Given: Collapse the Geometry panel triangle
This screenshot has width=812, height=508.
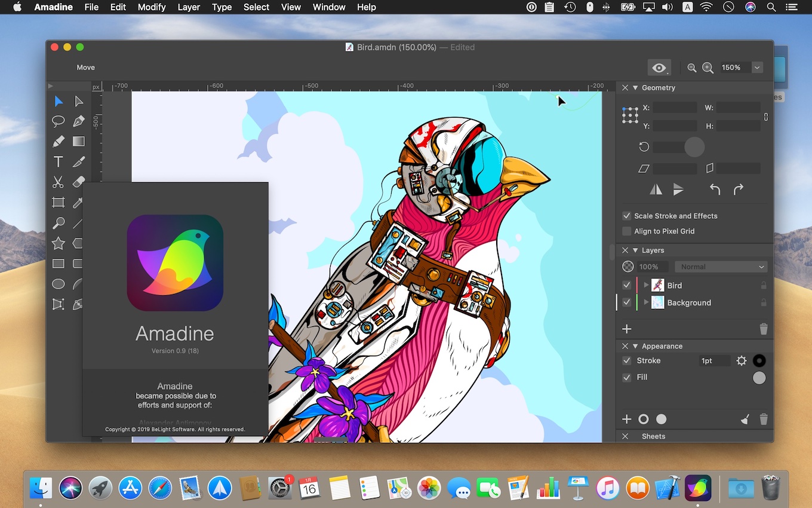Looking at the screenshot, I should [635, 88].
